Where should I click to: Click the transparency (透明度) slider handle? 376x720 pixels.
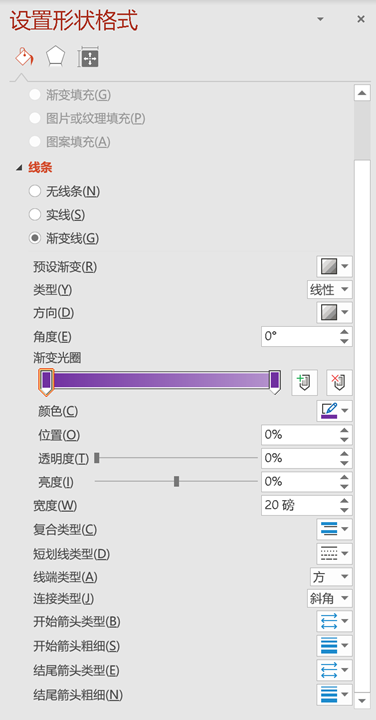[x=97, y=458]
